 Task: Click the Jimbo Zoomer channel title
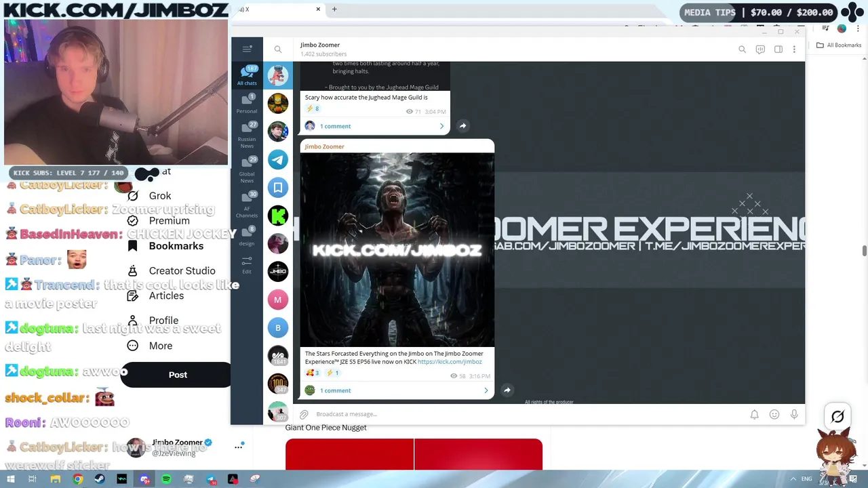320,45
